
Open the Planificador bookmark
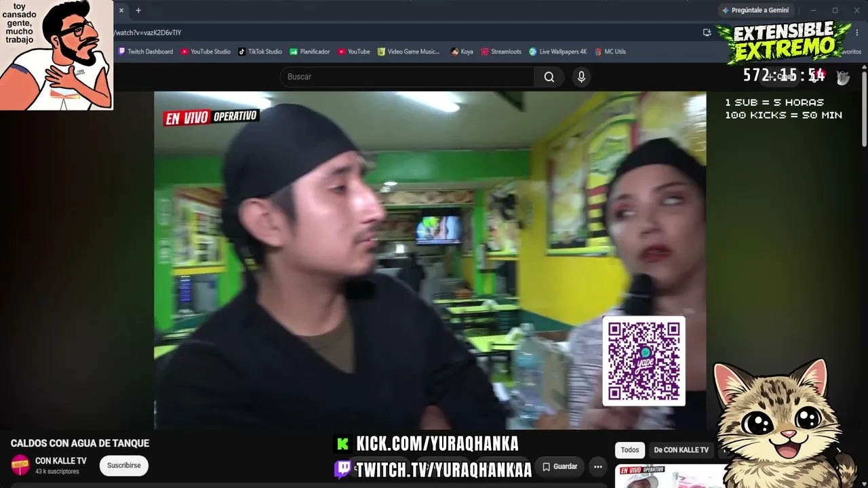310,52
